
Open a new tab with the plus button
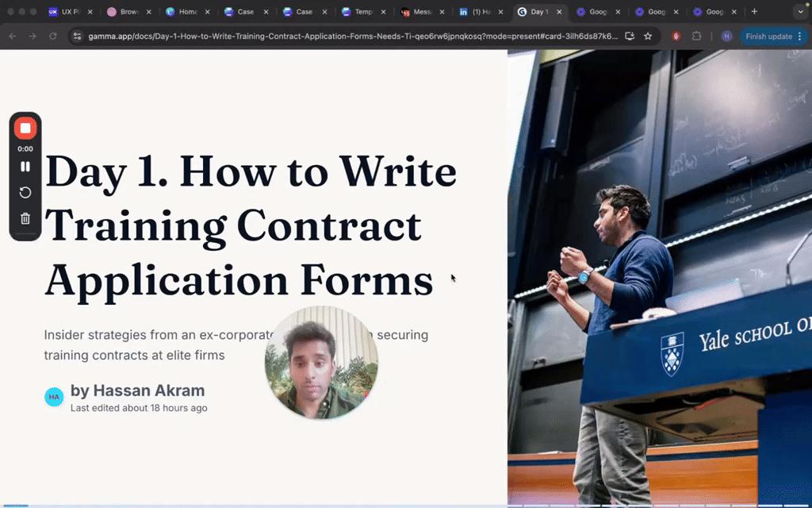point(754,11)
